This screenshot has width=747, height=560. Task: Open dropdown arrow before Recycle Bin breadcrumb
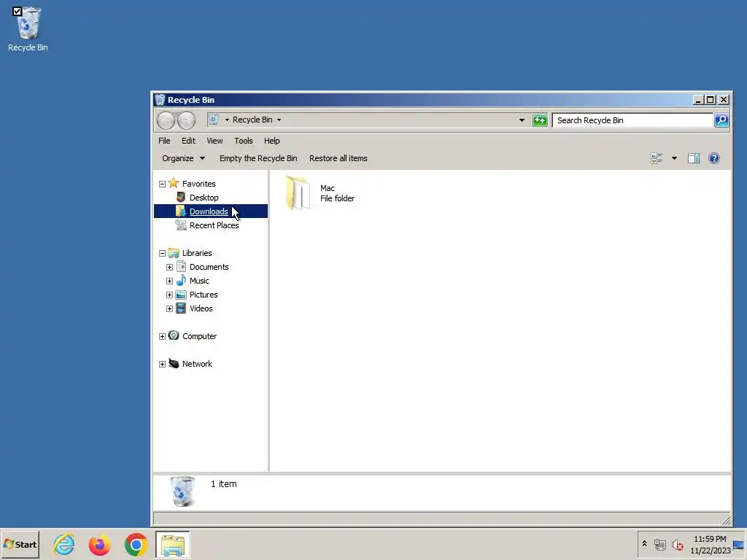tap(227, 120)
